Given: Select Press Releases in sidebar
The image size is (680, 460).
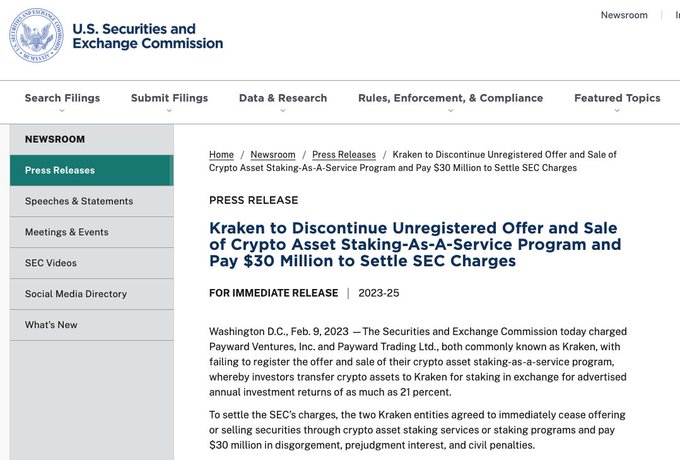Looking at the screenshot, I should click(60, 170).
